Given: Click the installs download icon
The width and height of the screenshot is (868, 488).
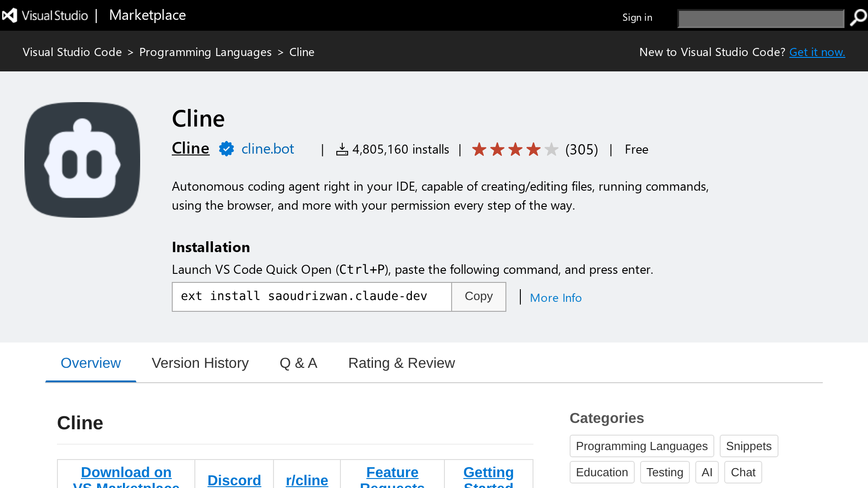Looking at the screenshot, I should pos(342,149).
